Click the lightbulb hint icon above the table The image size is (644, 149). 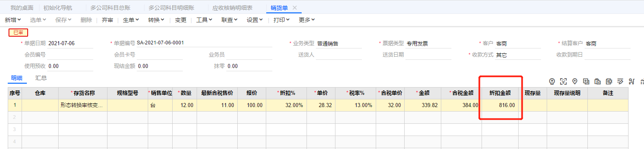[552, 81]
